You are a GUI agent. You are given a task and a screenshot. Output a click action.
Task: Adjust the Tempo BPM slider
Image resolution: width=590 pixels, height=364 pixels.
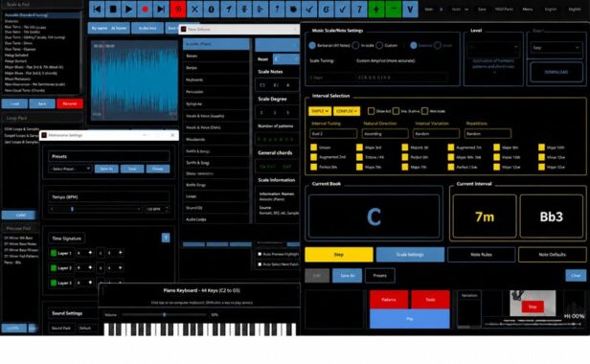(95, 209)
